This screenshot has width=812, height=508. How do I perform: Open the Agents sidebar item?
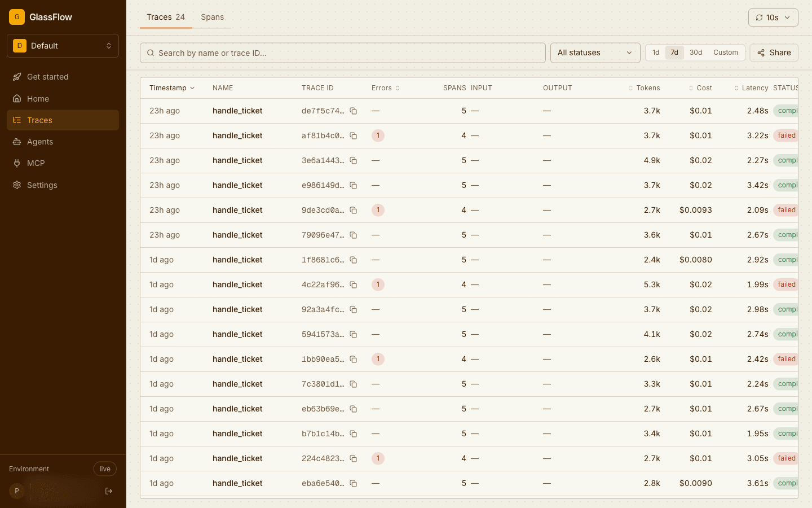click(x=63, y=142)
